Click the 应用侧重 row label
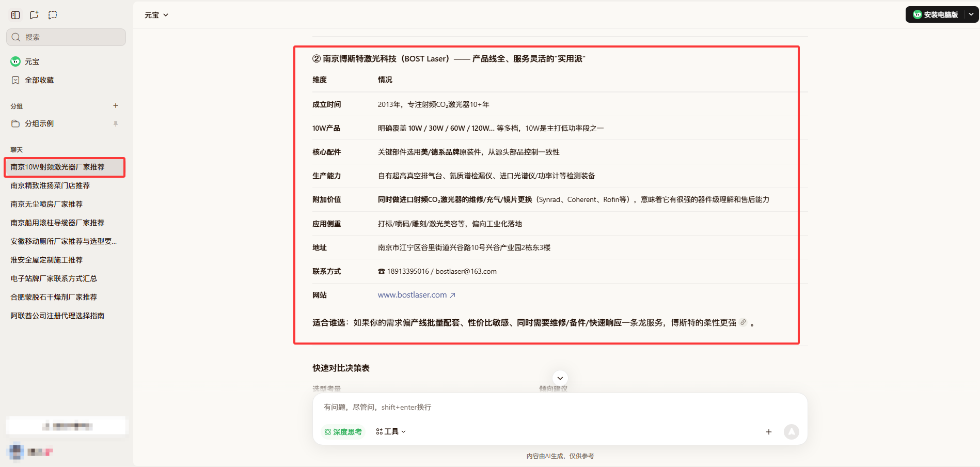Viewport: 980px width, 467px height. point(326,224)
